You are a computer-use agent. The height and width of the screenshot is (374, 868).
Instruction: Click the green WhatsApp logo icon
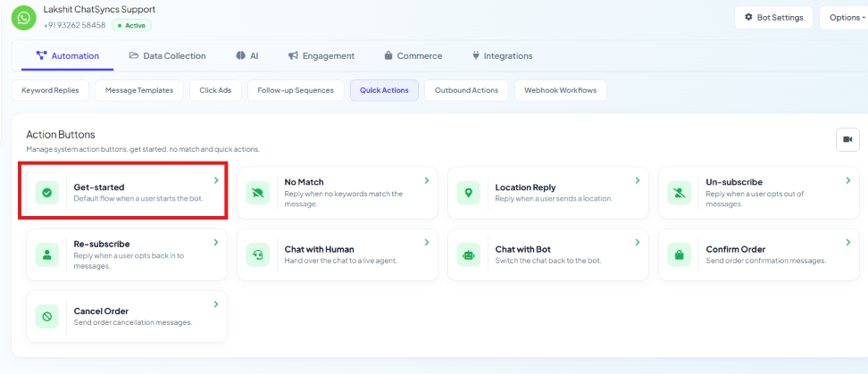(x=24, y=18)
